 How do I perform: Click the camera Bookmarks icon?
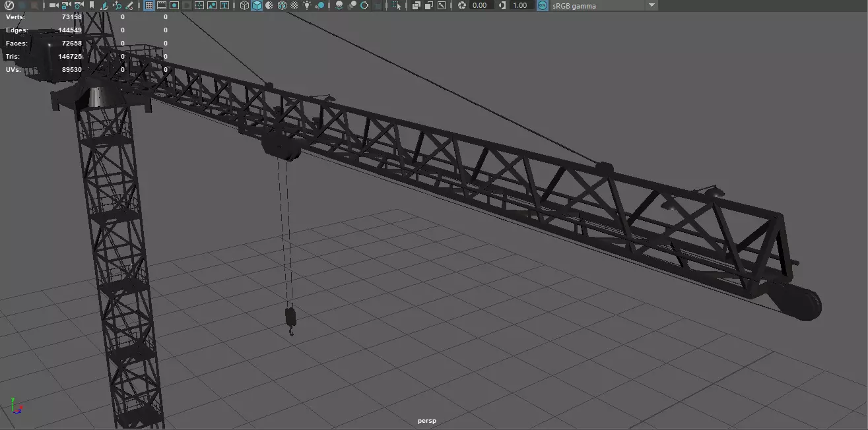(x=91, y=5)
